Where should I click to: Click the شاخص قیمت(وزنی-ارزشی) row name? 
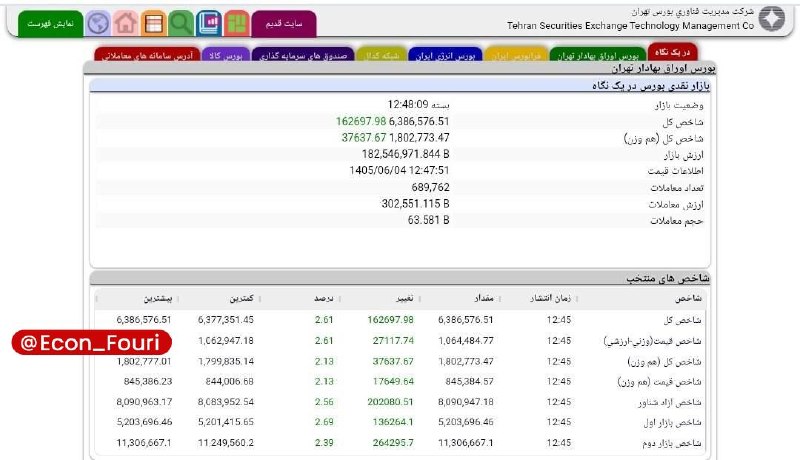point(653,341)
